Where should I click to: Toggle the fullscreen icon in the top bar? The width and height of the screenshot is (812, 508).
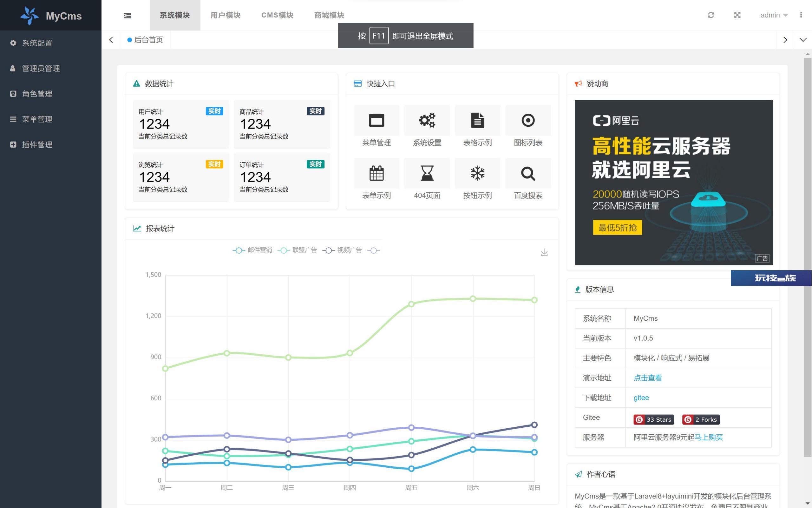tap(737, 15)
